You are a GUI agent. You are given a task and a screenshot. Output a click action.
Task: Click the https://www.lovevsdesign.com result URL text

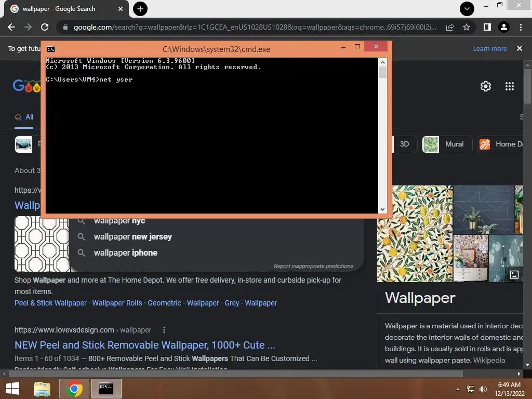point(64,330)
